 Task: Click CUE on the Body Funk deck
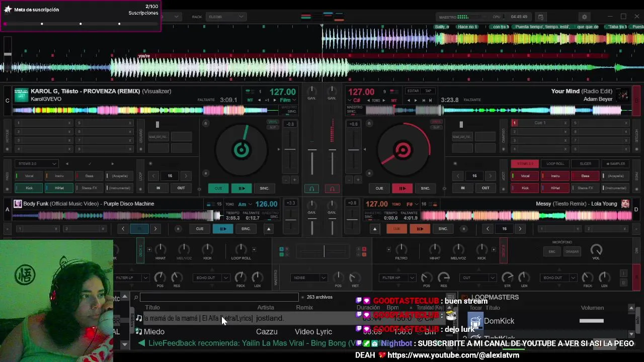[x=200, y=229]
